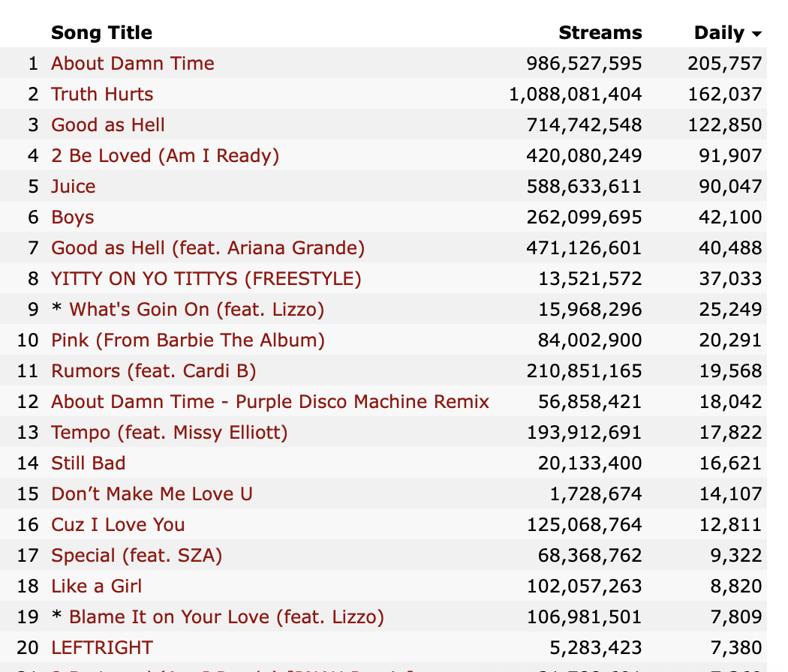Select the LEFTRIGHT song link

[102, 647]
